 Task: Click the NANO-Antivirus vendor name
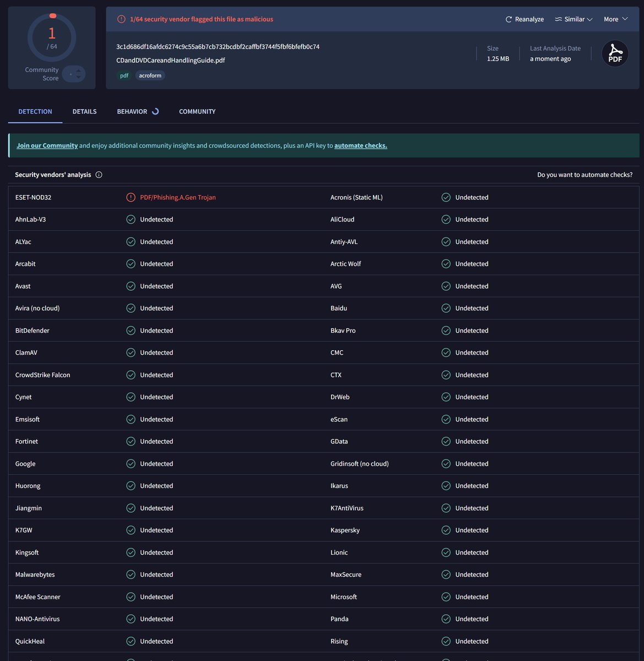37,619
